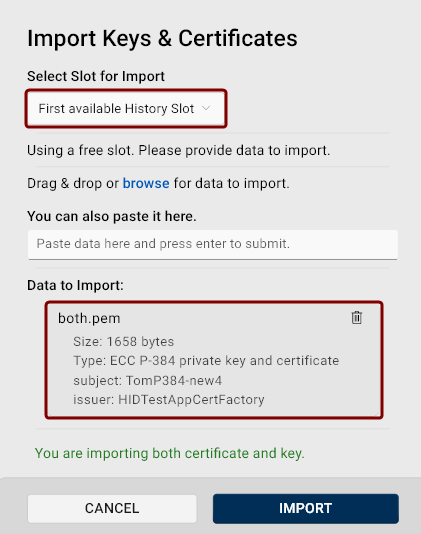Click the Size: 1658 bytes line
This screenshot has width=421, height=534.
tap(124, 342)
